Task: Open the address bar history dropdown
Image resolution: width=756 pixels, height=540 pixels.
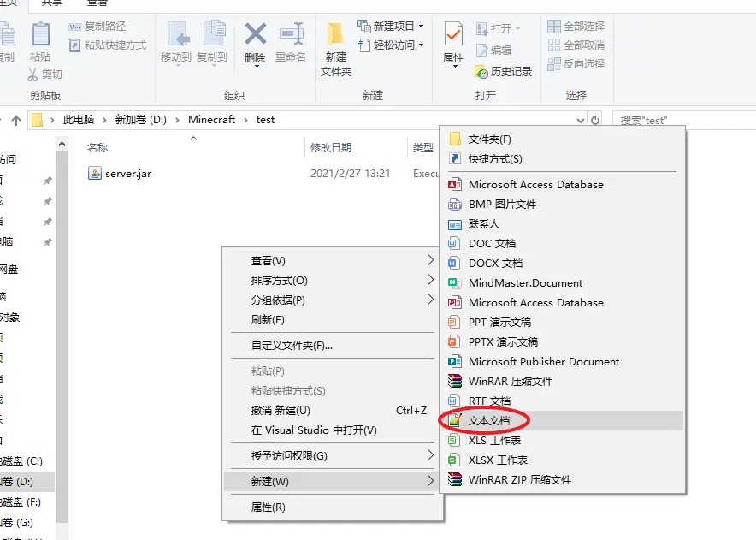Action: 580,119
